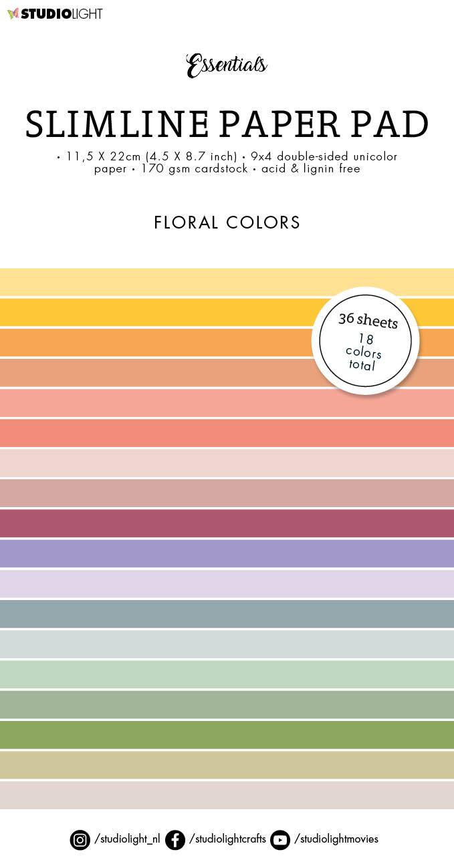Select the FLORAL COLORS heading
Image resolution: width=454 pixels, height=868 pixels.
[227, 223]
